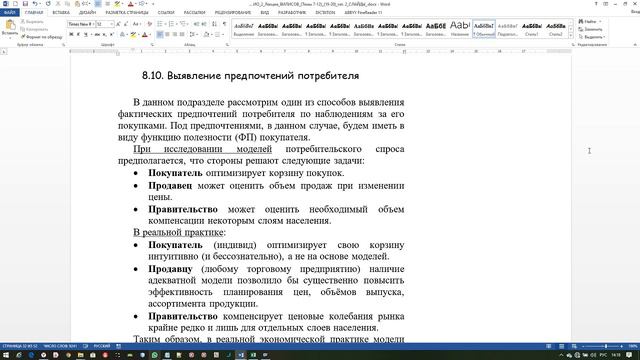This screenshot has height=360, width=640.
Task: Apply italic formatting (К)
Action: (78, 35)
